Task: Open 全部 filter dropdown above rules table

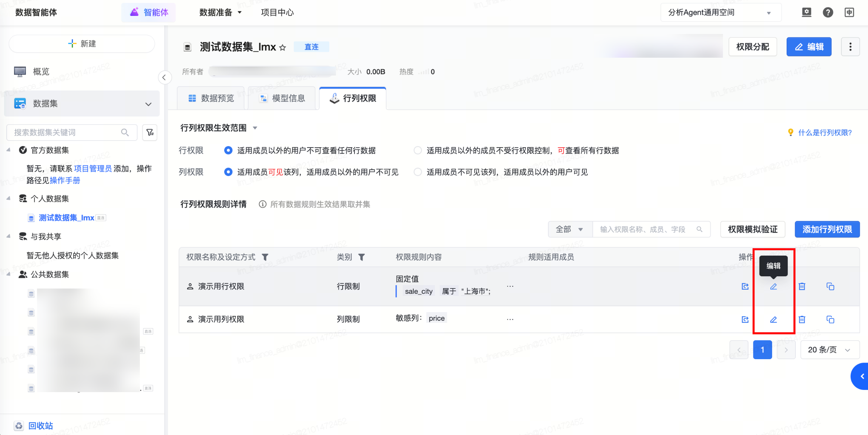Action: coord(570,229)
